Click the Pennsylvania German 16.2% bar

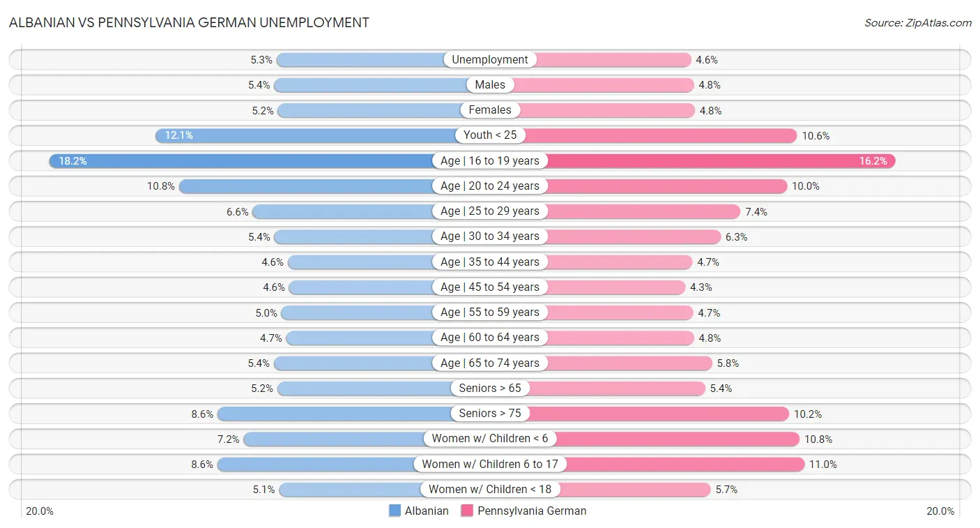[x=718, y=161]
